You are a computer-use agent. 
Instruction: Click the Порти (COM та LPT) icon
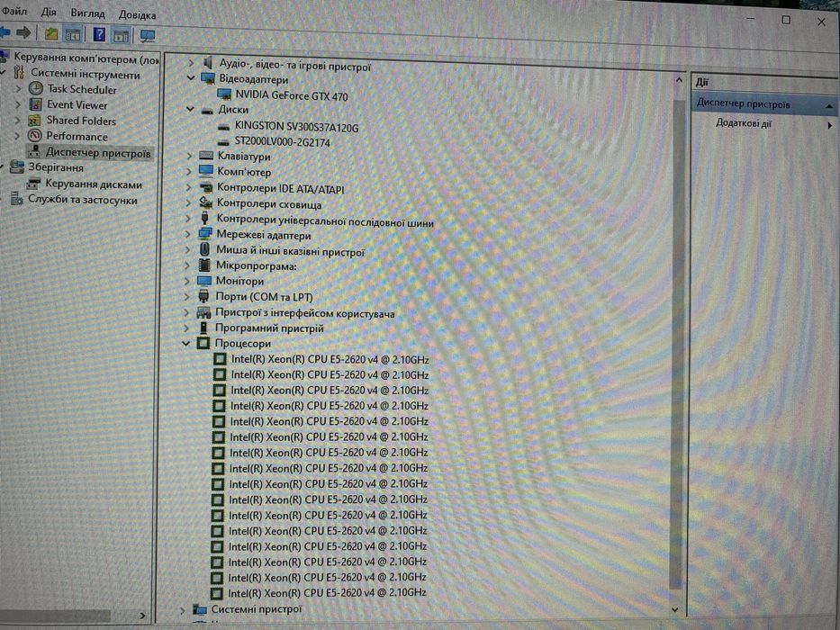(203, 296)
